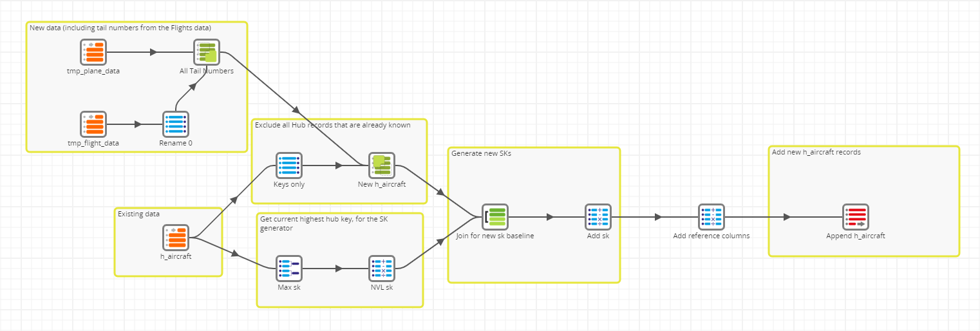Click the All Tail Numbers unite component

point(207,52)
